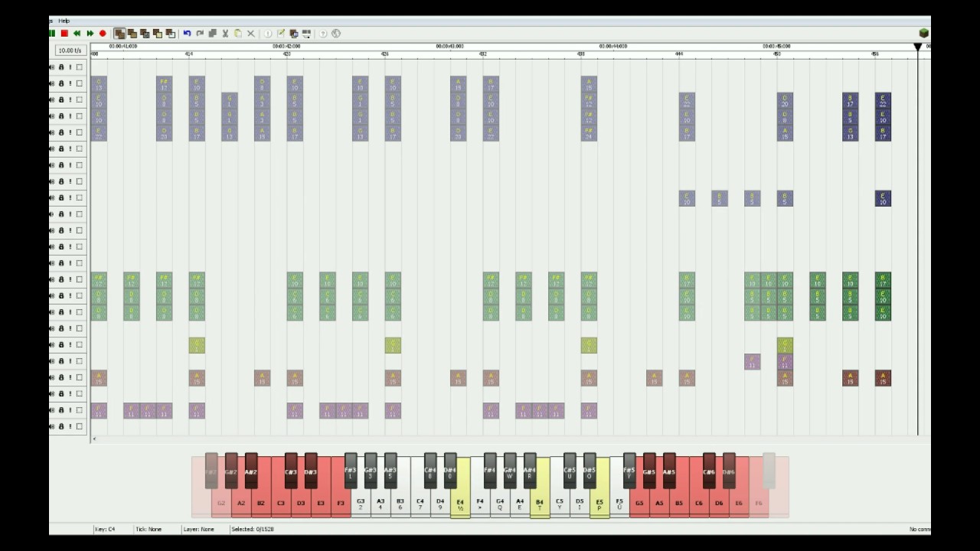Play the F#3 black piano key

click(351, 471)
